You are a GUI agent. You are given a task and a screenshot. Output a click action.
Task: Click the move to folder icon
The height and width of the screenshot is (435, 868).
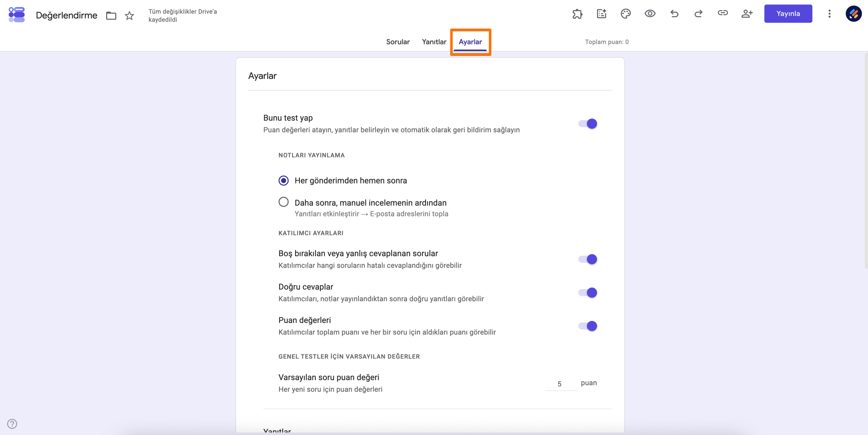pos(111,16)
